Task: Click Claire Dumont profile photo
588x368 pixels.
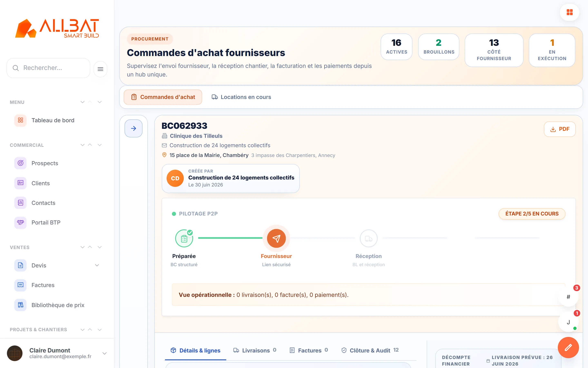Action: pos(15,353)
